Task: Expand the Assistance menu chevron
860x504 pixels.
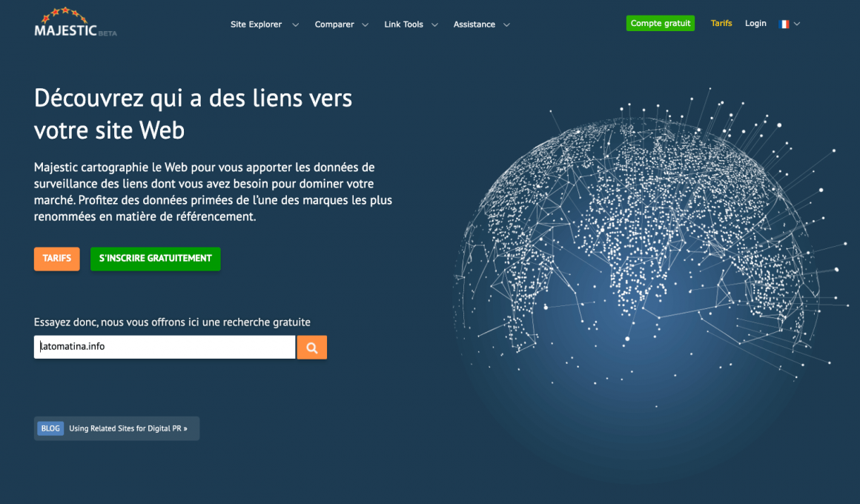Action: pos(507,24)
